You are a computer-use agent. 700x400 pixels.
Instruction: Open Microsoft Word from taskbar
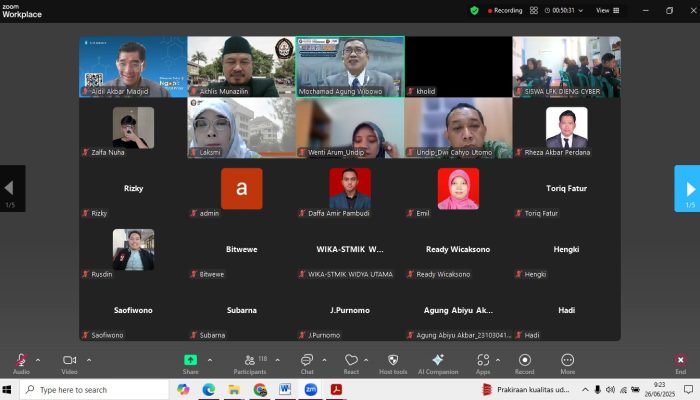[285, 390]
